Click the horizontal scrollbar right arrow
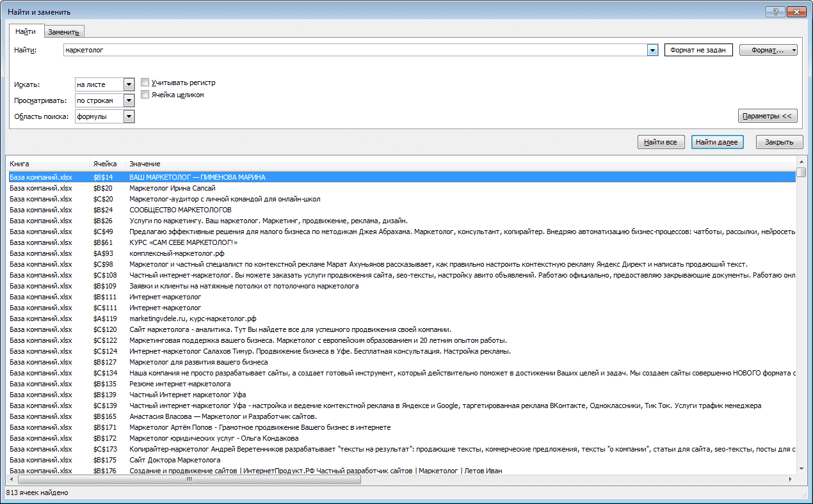813x504 pixels. (x=792, y=478)
